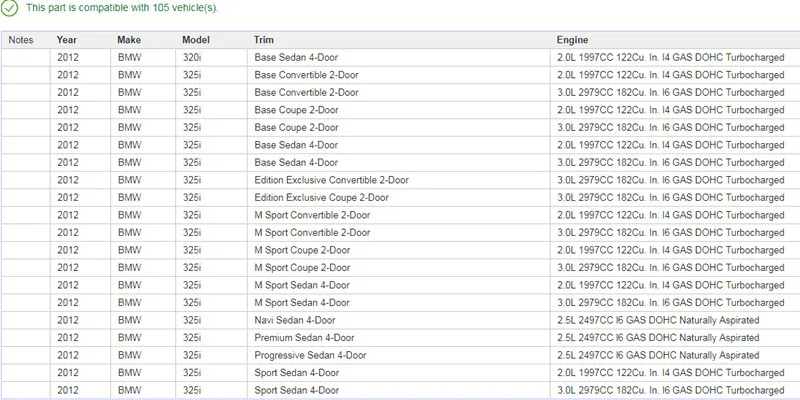Click the Notes column header
The image size is (800, 400).
(x=21, y=40)
